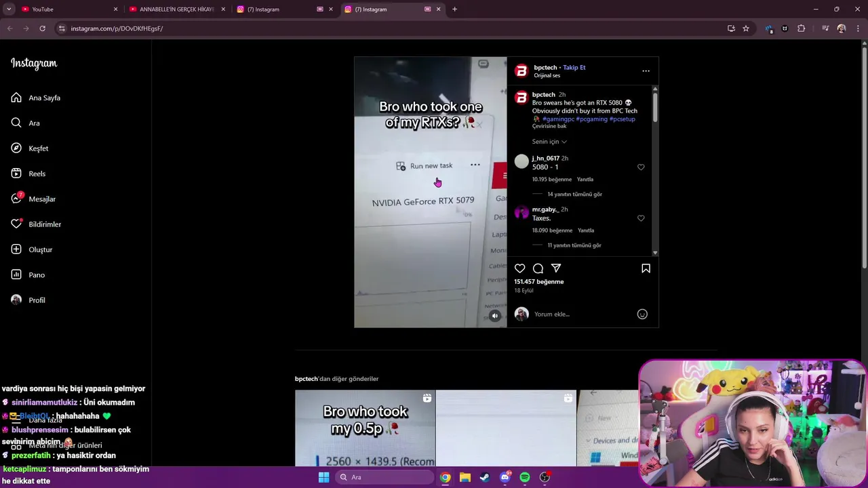868x488 pixels.
Task: Open 'Bro who took my 0.5p' thumbnail
Action: (365, 428)
